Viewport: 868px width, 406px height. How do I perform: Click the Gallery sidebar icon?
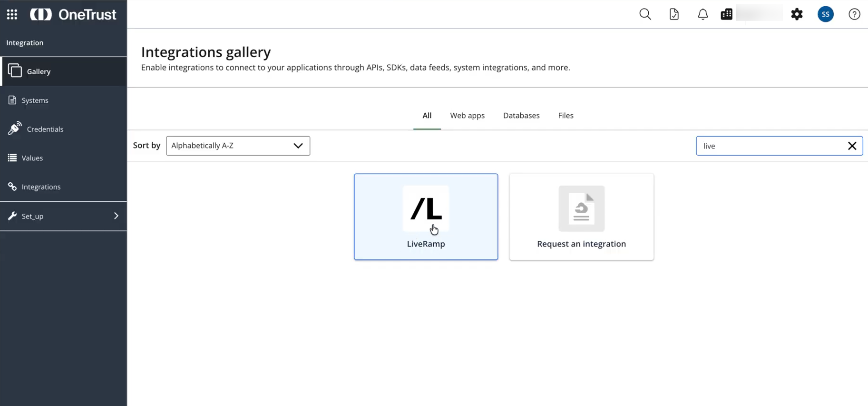(x=15, y=71)
